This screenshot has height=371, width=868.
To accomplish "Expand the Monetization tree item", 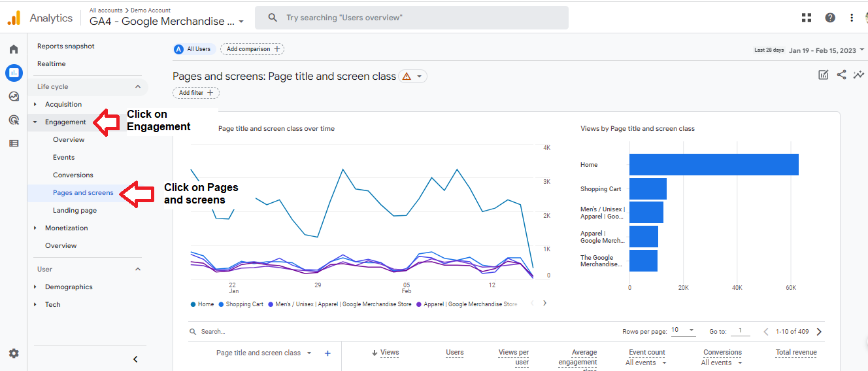I will (x=35, y=228).
